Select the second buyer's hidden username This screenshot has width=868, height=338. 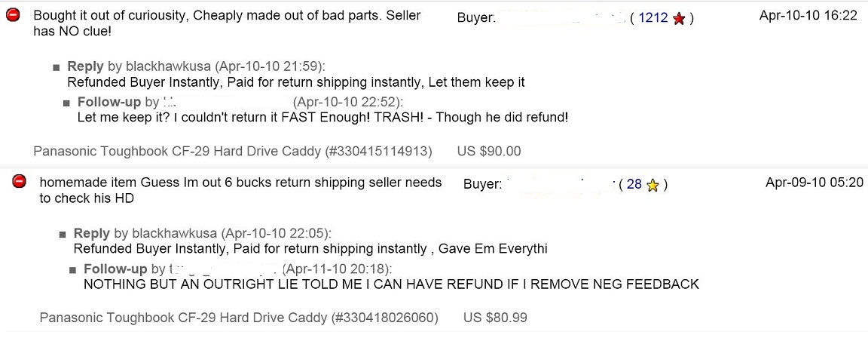click(559, 185)
